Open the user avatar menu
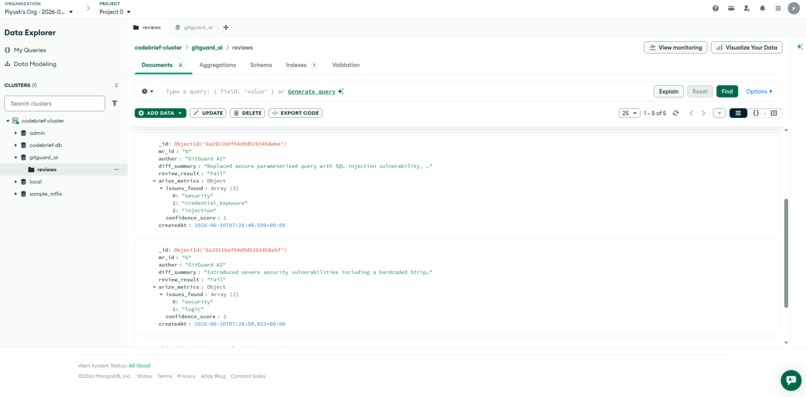 click(x=794, y=8)
